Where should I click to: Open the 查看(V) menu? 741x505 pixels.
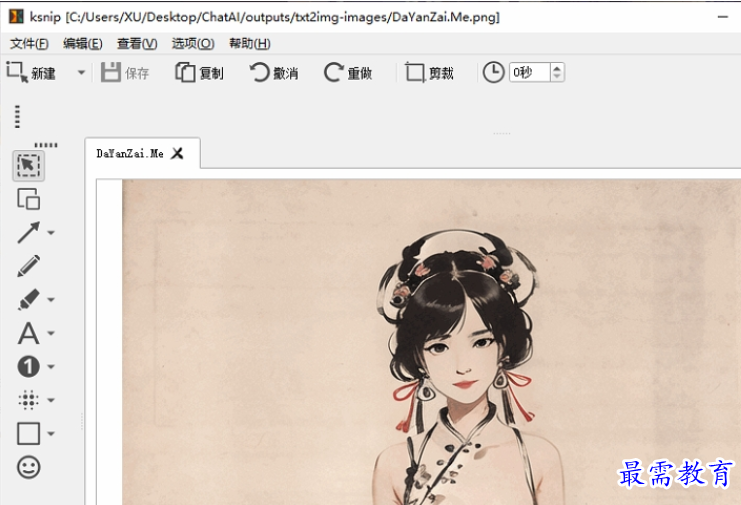tap(137, 44)
